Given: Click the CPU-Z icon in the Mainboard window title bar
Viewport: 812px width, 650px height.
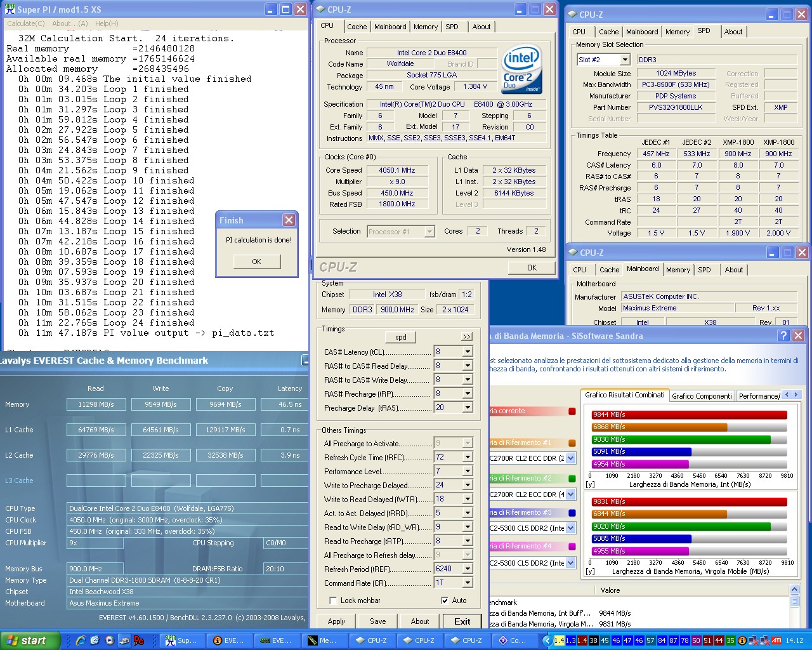Looking at the screenshot, I should (572, 253).
